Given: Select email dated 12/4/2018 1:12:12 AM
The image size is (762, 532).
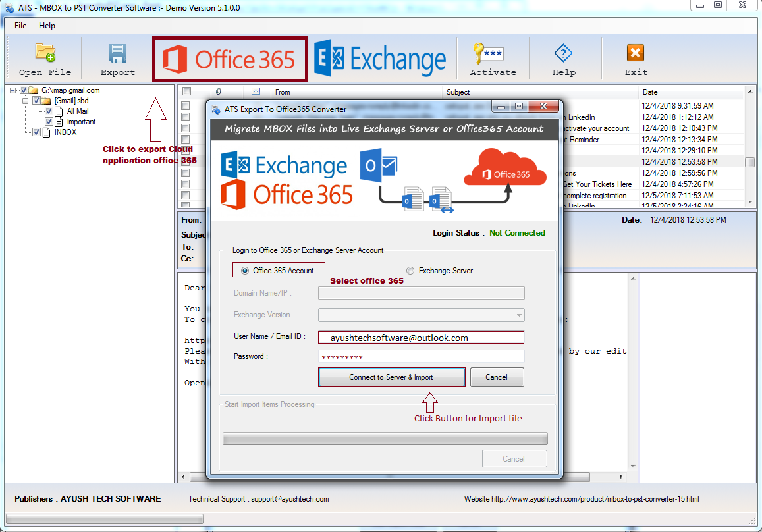Looking at the screenshot, I should click(x=678, y=117).
